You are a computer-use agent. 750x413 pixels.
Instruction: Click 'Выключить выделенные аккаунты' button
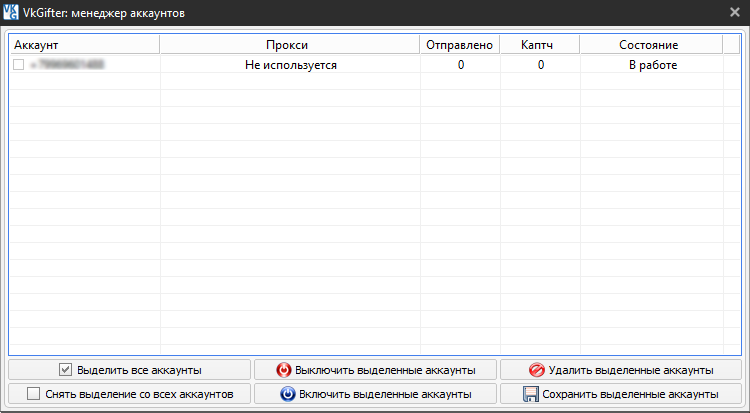coord(375,370)
